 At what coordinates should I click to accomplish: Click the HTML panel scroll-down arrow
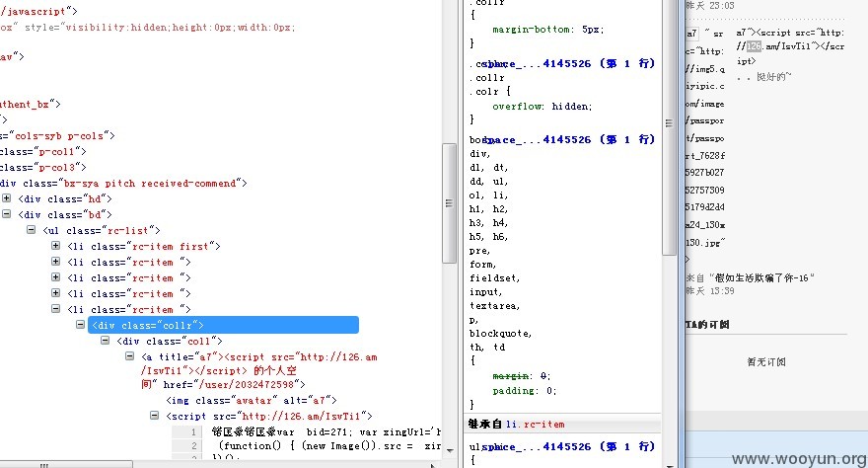tap(450, 451)
